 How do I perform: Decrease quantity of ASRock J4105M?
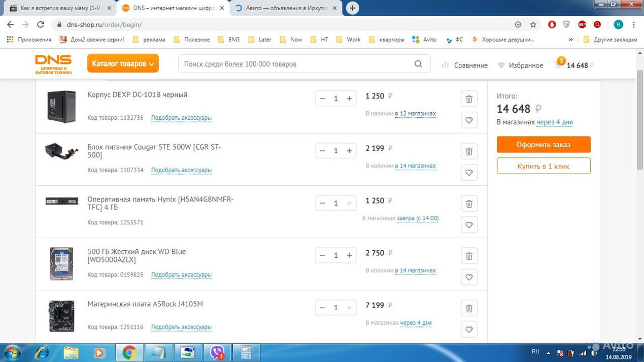tap(322, 308)
